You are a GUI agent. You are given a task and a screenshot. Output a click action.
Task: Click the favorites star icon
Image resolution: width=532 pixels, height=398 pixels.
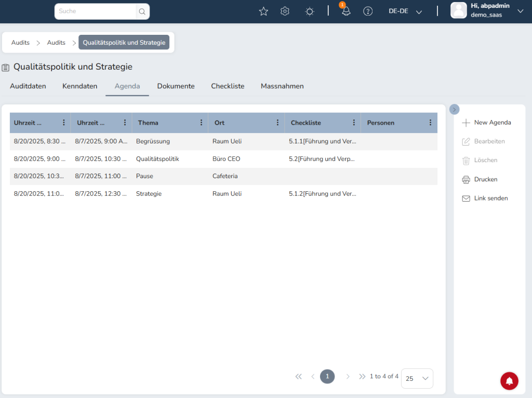click(263, 11)
